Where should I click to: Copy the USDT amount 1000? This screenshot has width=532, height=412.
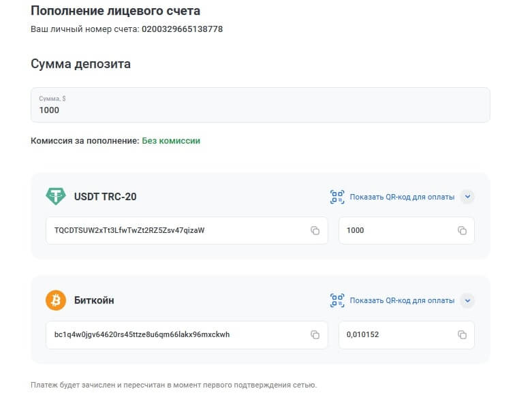tap(462, 231)
